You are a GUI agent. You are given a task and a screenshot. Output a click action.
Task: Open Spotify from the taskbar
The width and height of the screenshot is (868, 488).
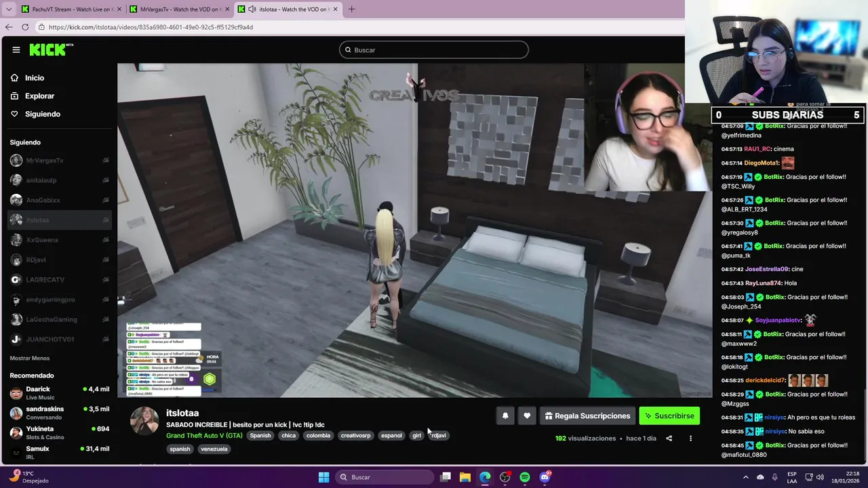click(x=525, y=477)
